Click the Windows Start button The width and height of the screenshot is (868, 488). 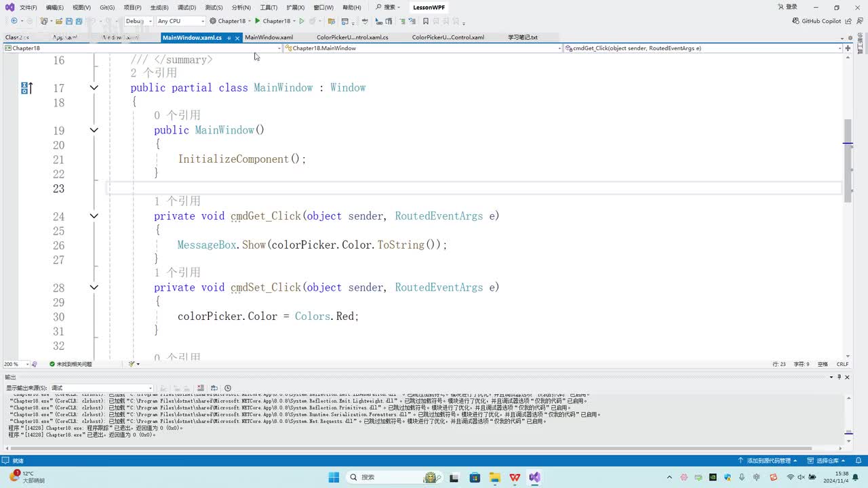click(334, 477)
